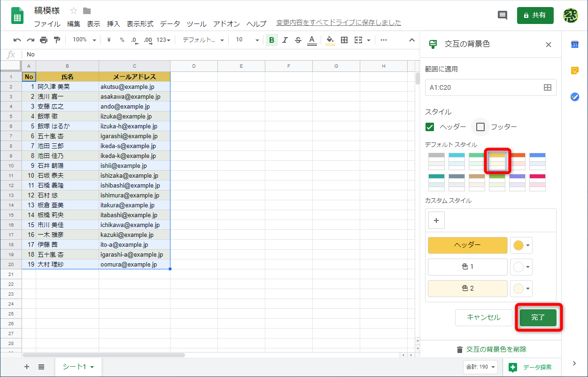Close the 交互の背景色 panel
The height and width of the screenshot is (377, 588).
[x=548, y=45]
